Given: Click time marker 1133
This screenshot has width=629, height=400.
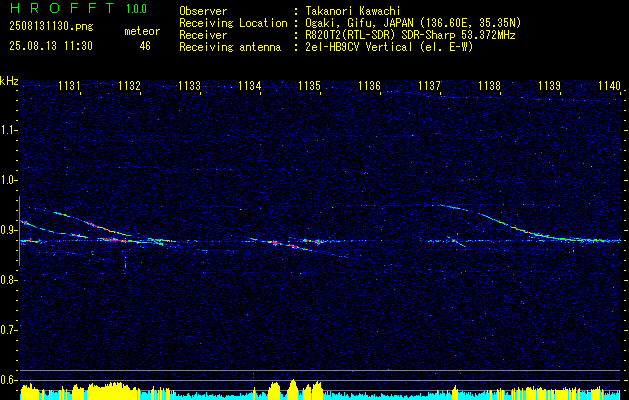Looking at the screenshot, I should (189, 86).
